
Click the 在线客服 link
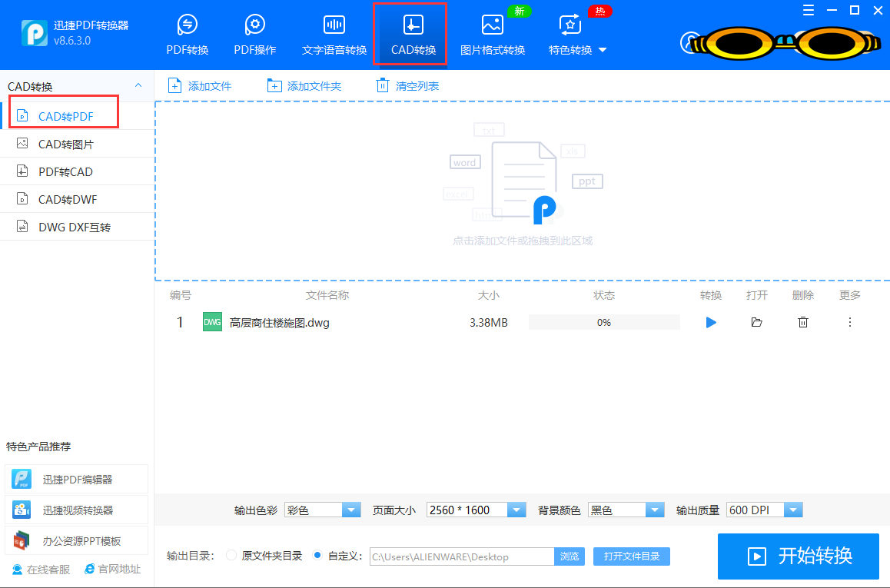41,570
